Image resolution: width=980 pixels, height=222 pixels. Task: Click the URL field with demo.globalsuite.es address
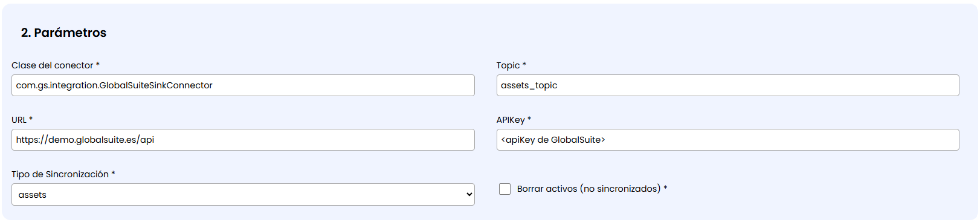pyautogui.click(x=243, y=140)
